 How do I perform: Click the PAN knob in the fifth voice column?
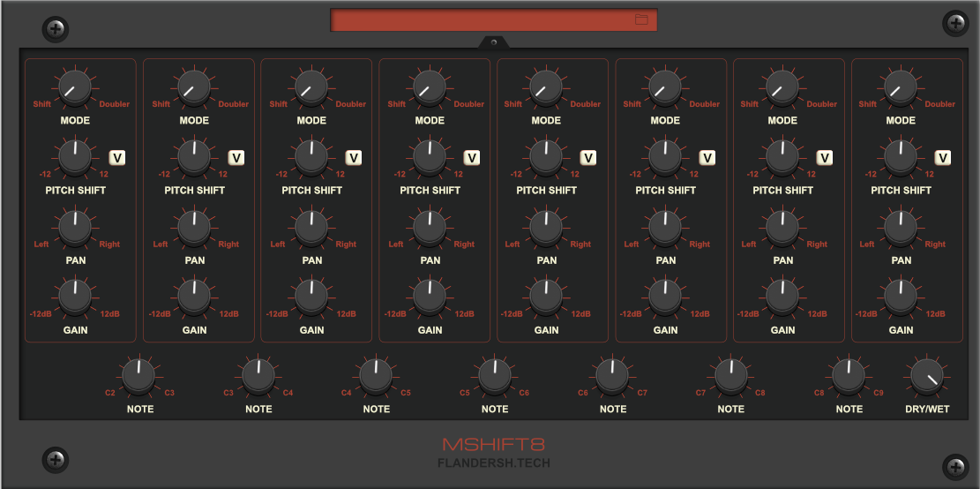(x=546, y=228)
